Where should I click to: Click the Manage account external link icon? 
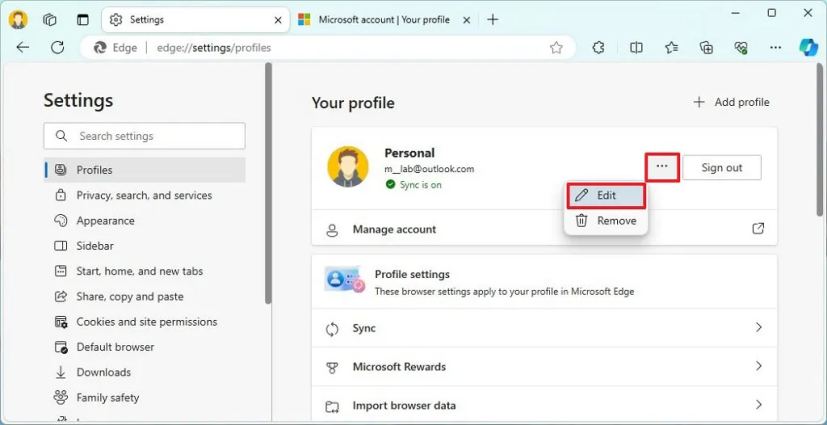click(x=758, y=229)
